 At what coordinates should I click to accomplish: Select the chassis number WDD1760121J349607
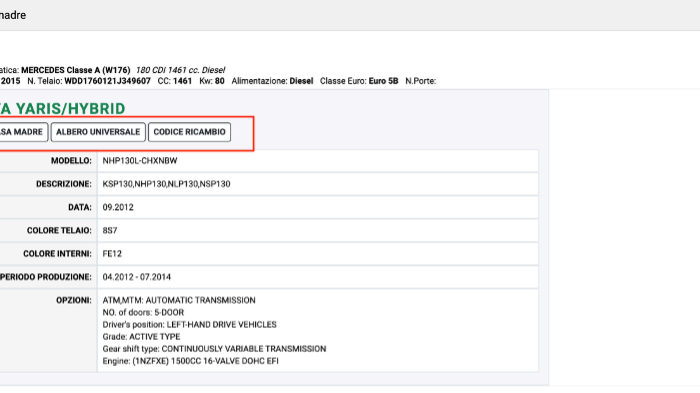click(108, 81)
